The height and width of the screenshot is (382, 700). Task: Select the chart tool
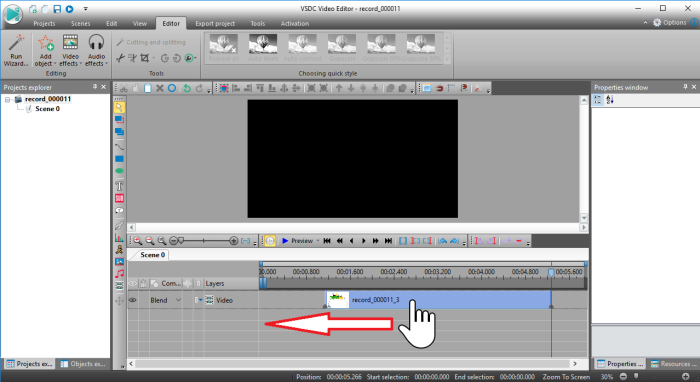[x=119, y=238]
